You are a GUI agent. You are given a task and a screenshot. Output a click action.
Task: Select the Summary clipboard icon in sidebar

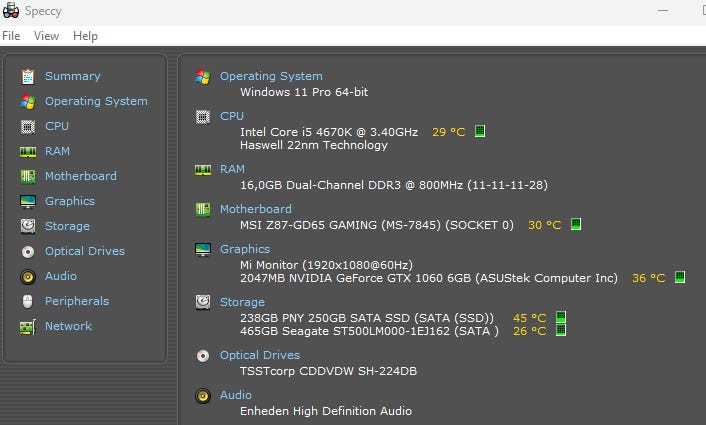(x=28, y=77)
